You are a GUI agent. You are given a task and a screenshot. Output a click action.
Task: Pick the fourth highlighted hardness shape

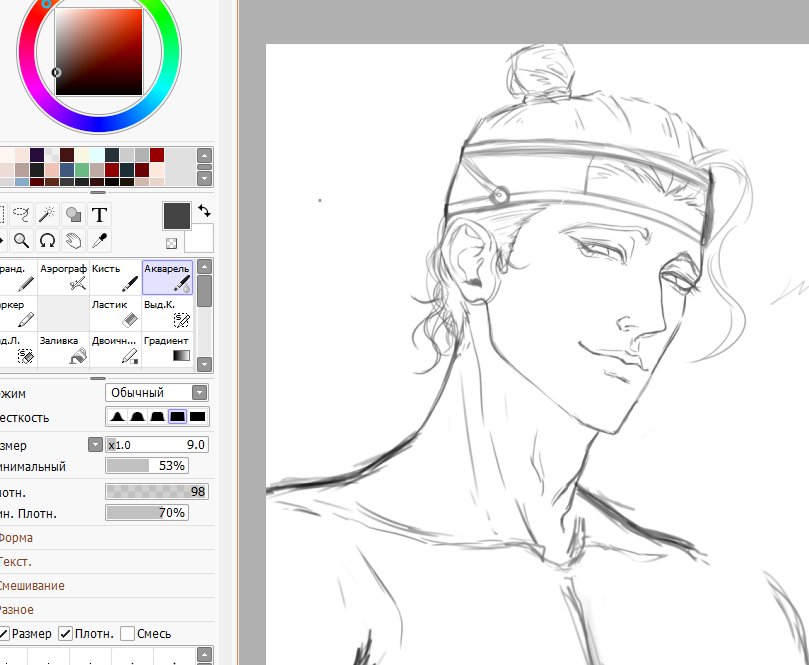click(177, 416)
